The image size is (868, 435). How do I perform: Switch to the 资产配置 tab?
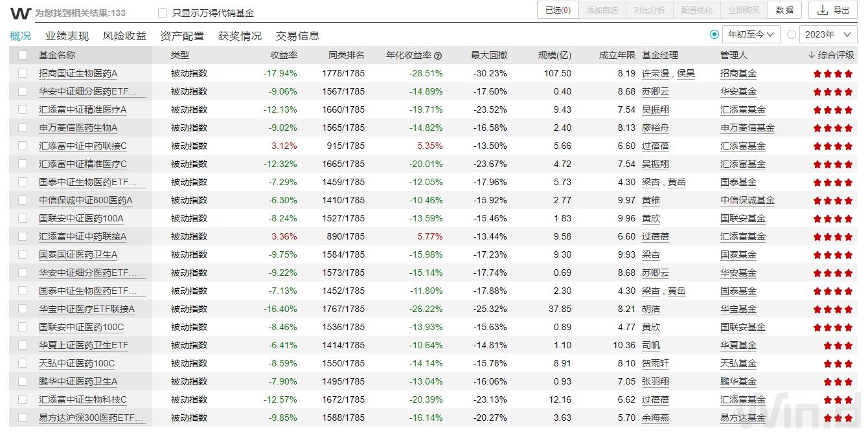tap(182, 36)
